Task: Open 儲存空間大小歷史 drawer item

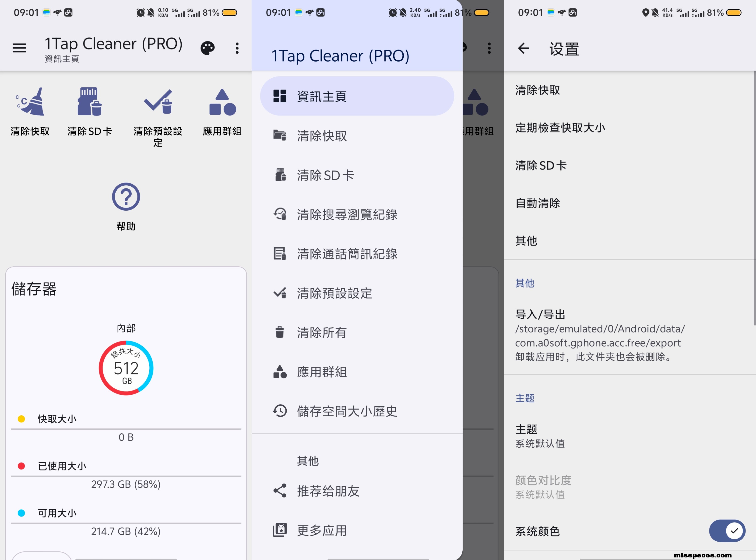Action: pos(347,411)
